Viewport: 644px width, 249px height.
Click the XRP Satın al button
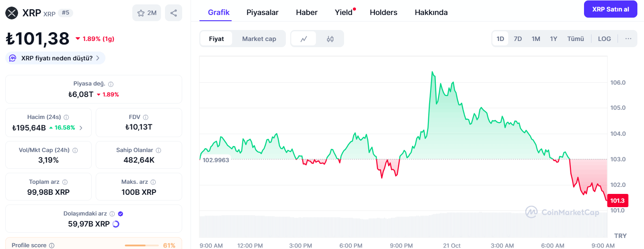(x=610, y=9)
